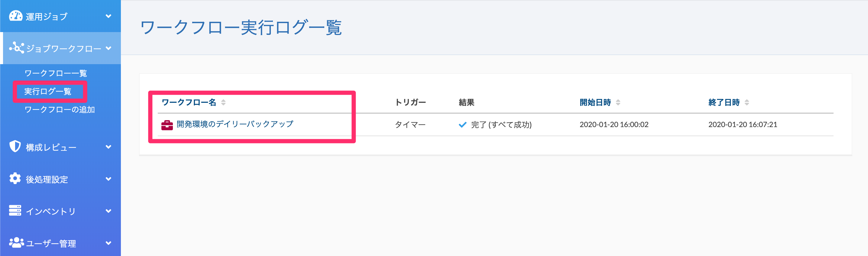The image size is (868, 256).
Task: Expand the インベントリ chevron
Action: 108,211
